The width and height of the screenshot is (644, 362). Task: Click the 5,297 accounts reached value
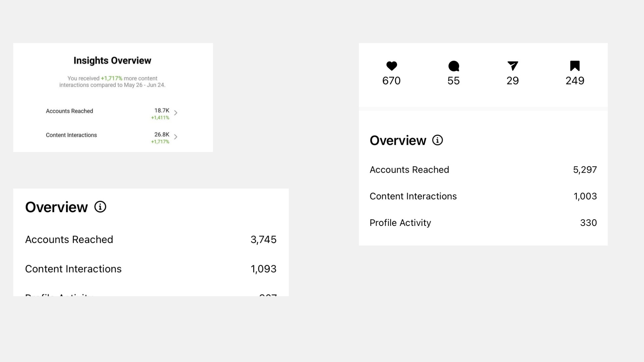[x=585, y=170]
